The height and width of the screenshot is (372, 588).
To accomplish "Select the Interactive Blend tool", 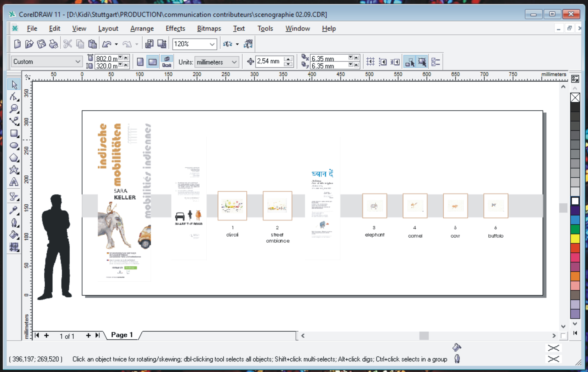I will [14, 197].
